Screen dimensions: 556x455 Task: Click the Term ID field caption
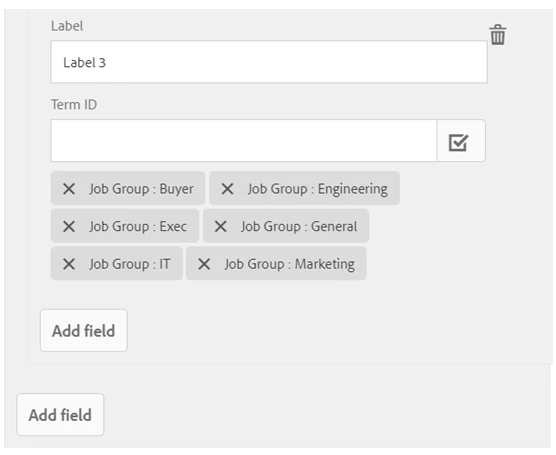coord(74,105)
